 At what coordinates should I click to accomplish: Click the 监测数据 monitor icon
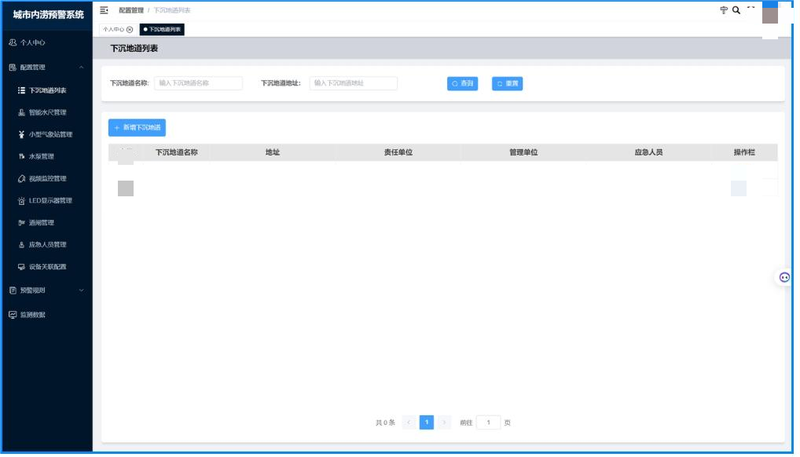13,315
